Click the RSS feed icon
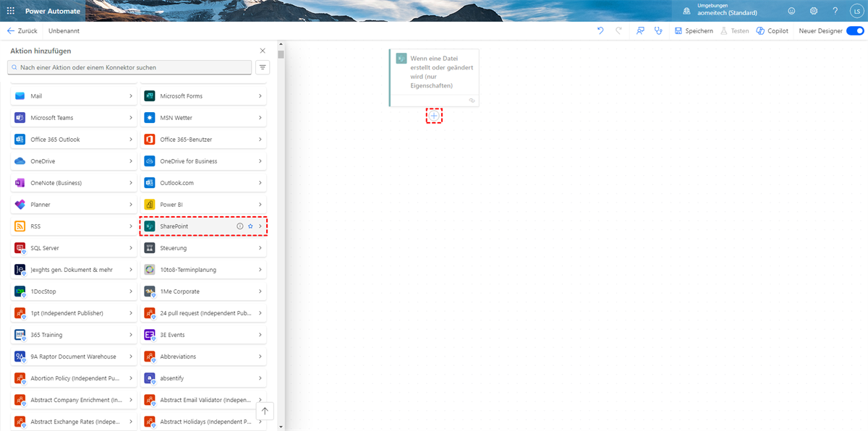 tap(20, 226)
